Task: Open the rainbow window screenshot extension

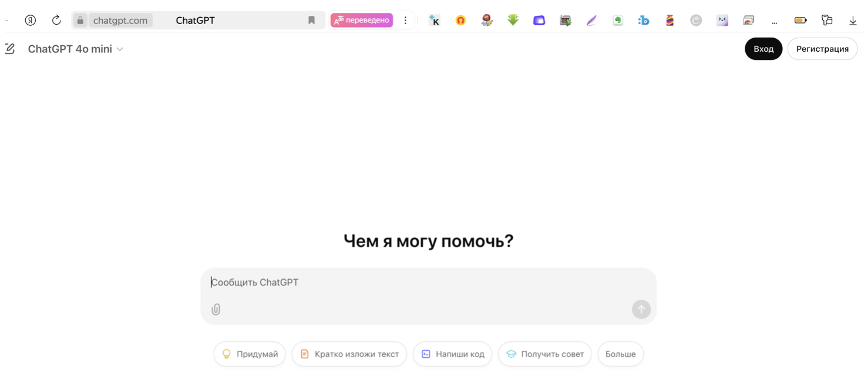Action: 748,21
